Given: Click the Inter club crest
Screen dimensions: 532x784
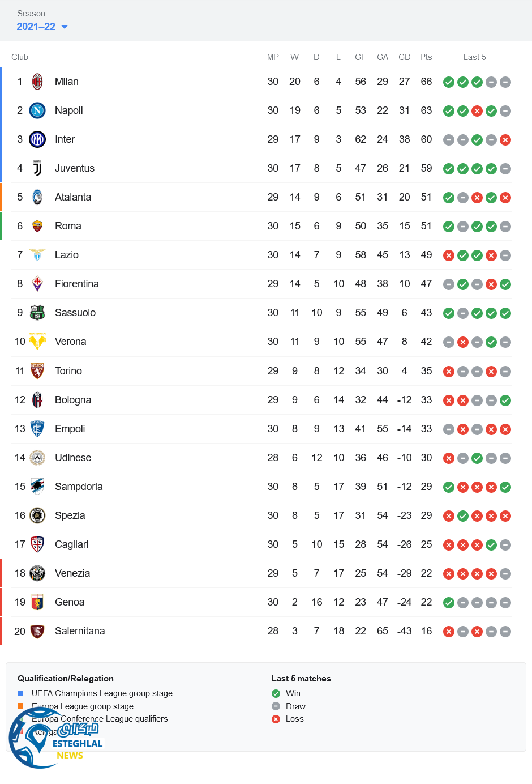Looking at the screenshot, I should 37,139.
